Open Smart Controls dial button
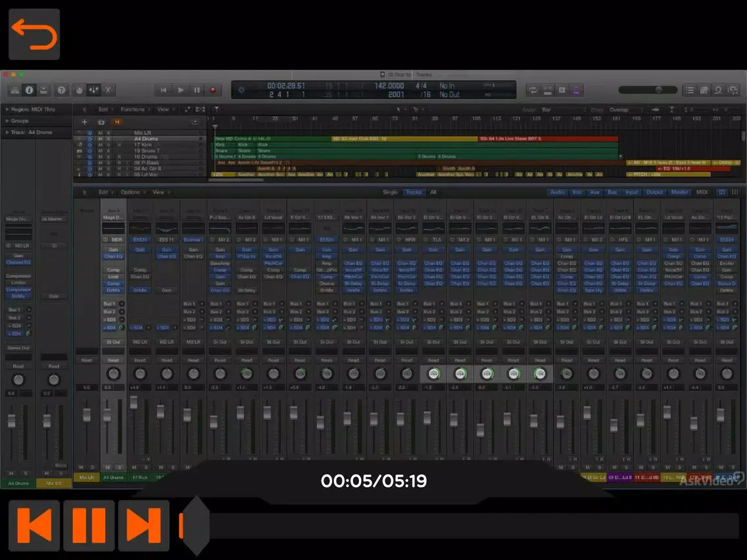This screenshot has width=747, height=560. (x=79, y=90)
